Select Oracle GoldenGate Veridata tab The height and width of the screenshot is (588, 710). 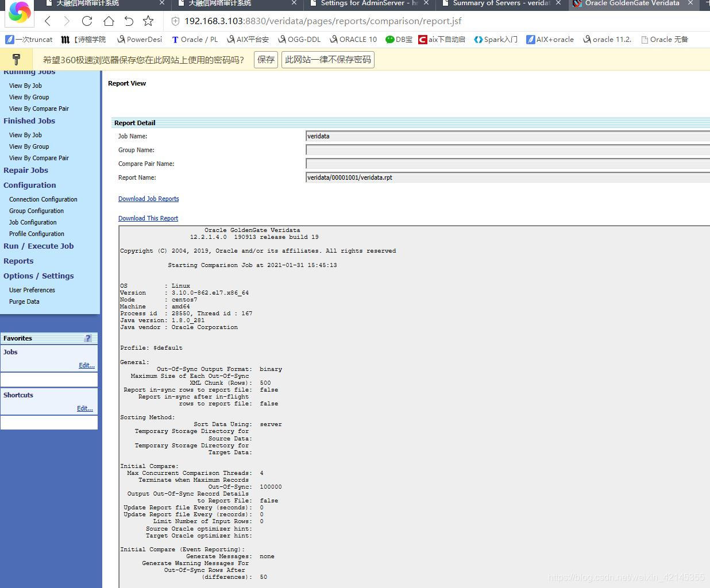click(632, 3)
